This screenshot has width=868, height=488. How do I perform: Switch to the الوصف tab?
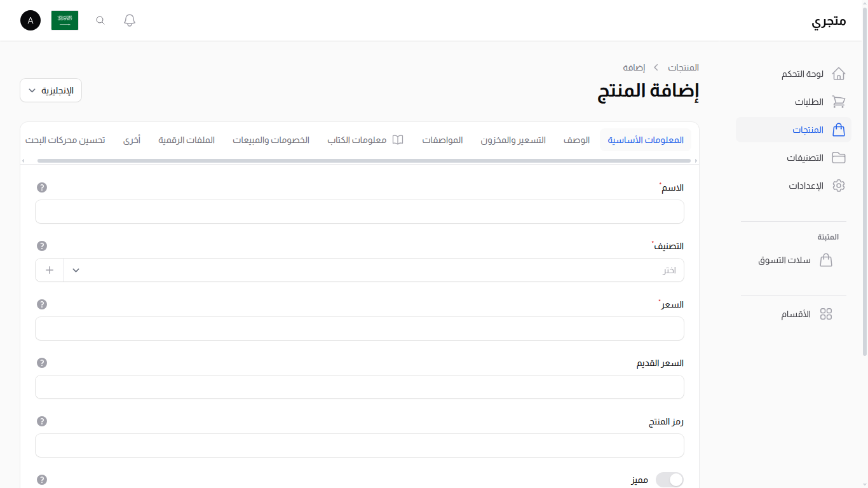[x=576, y=140]
